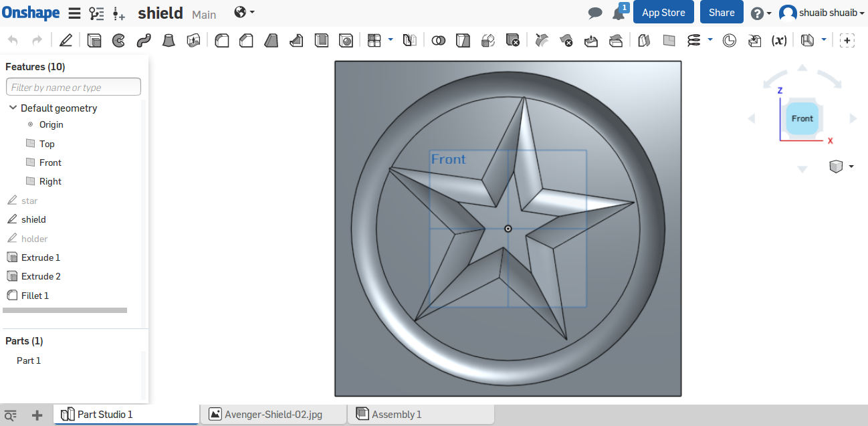Open the pattern tool dropdown arrow
This screenshot has width=868, height=426.
[391, 40]
